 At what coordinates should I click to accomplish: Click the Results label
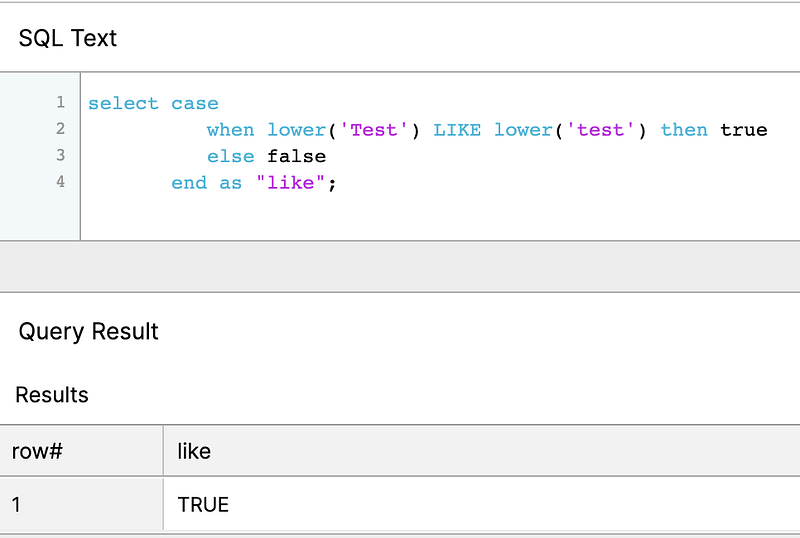[52, 395]
